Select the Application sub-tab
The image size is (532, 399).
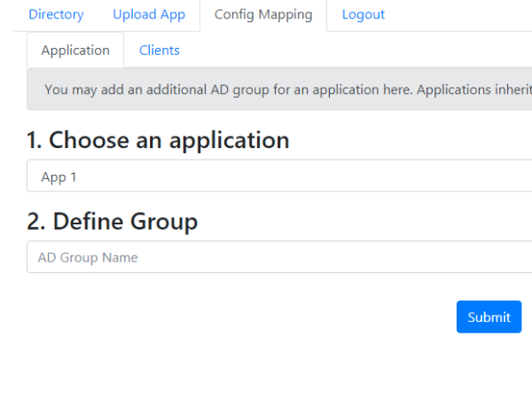(75, 51)
